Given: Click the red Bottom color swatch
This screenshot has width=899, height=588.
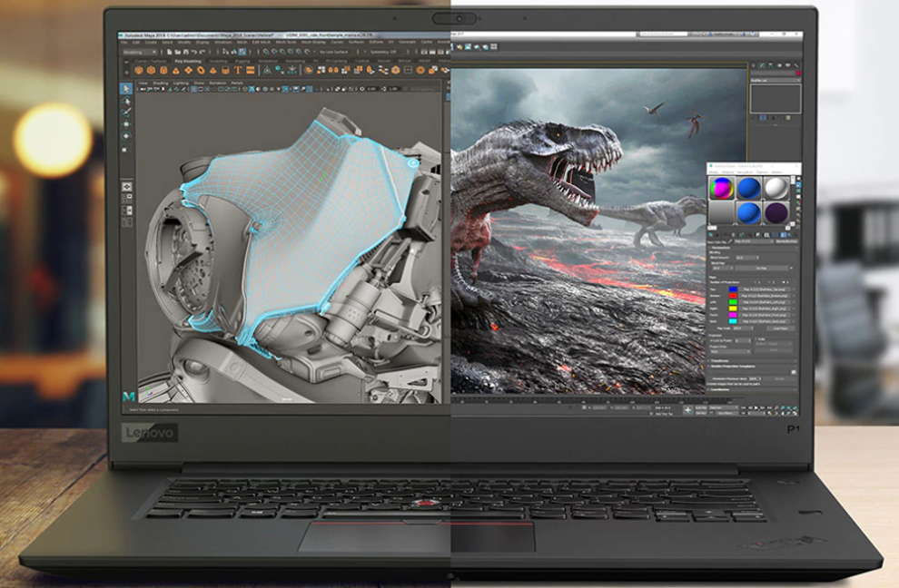Looking at the screenshot, I should pos(733,296).
